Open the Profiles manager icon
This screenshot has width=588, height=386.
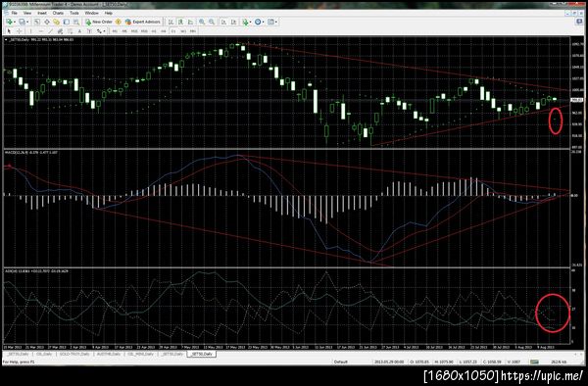click(x=22, y=22)
